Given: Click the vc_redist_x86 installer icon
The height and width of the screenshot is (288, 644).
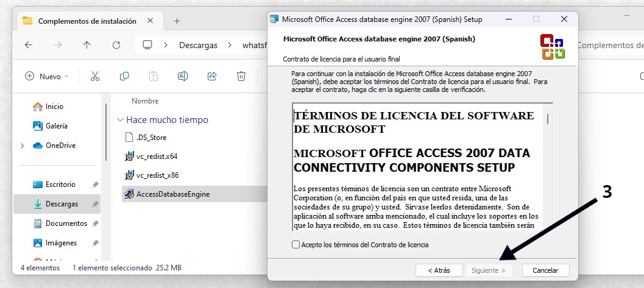Looking at the screenshot, I should [x=129, y=175].
